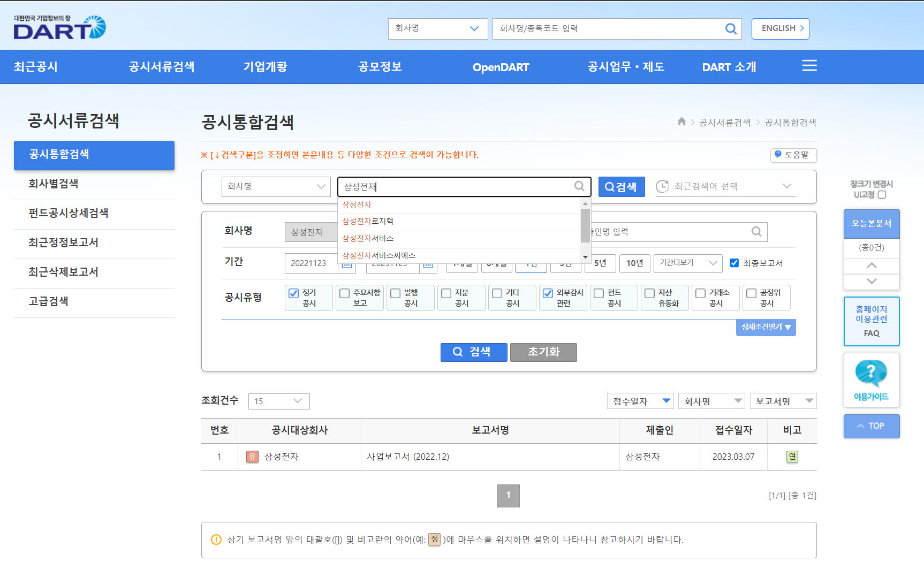This screenshot has width=924, height=569.
Task: Click the scroll-up arrow of the autocomplete list
Action: pos(585,203)
